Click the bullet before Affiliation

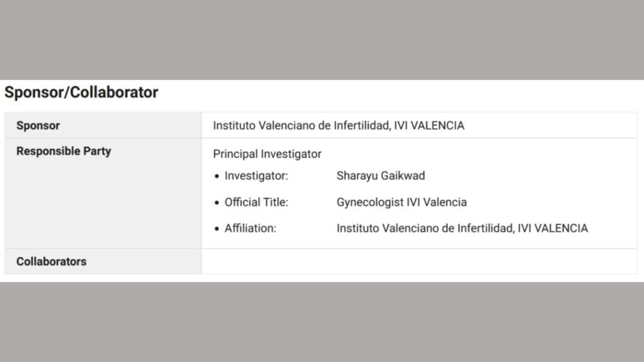pos(217,229)
